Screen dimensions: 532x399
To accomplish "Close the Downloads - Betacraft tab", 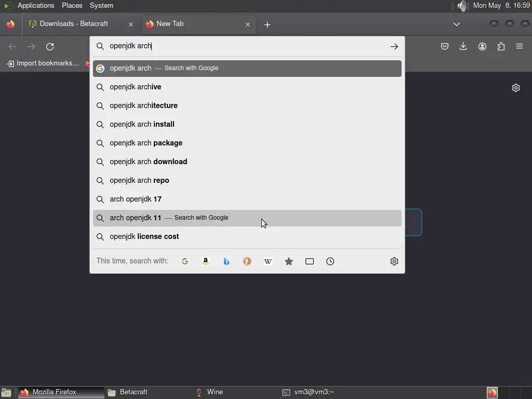I will pyautogui.click(x=131, y=24).
